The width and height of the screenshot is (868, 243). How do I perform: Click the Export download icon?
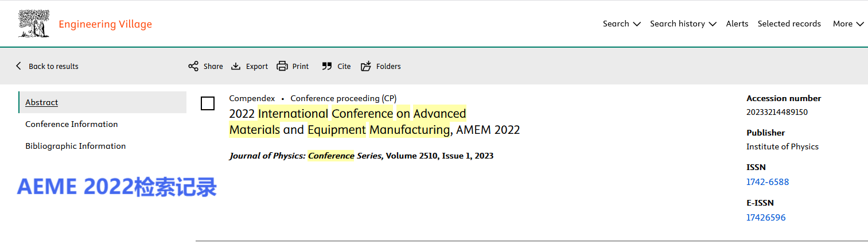point(236,66)
